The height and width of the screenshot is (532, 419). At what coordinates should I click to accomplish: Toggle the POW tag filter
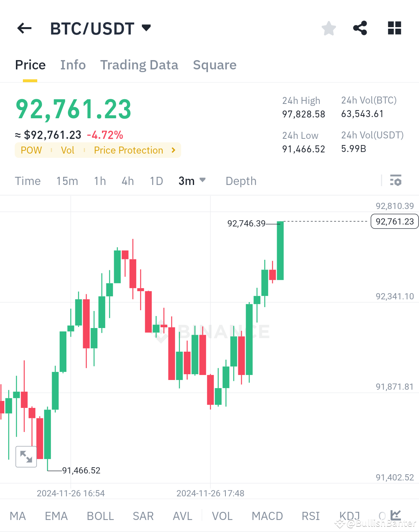coord(31,150)
